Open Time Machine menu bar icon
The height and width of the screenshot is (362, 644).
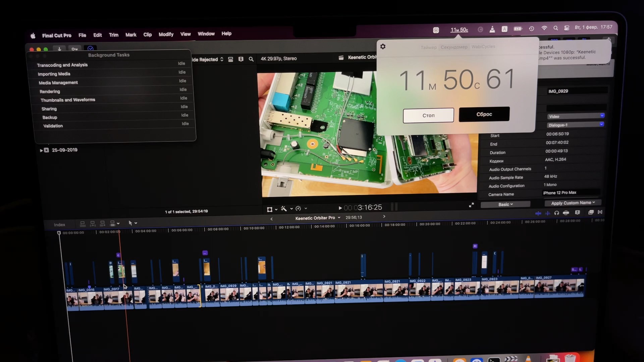click(x=532, y=29)
